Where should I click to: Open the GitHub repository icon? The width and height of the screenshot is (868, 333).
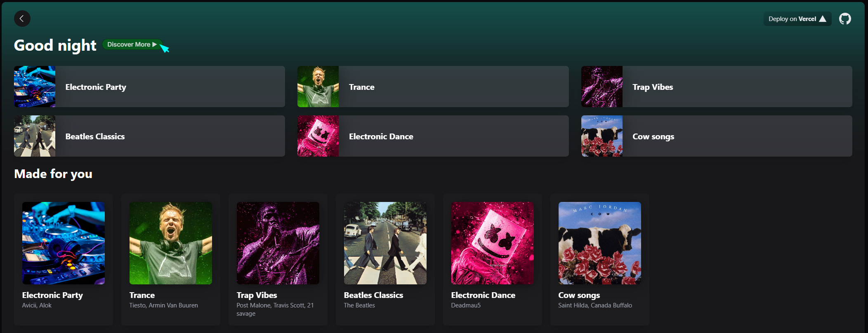click(x=845, y=19)
